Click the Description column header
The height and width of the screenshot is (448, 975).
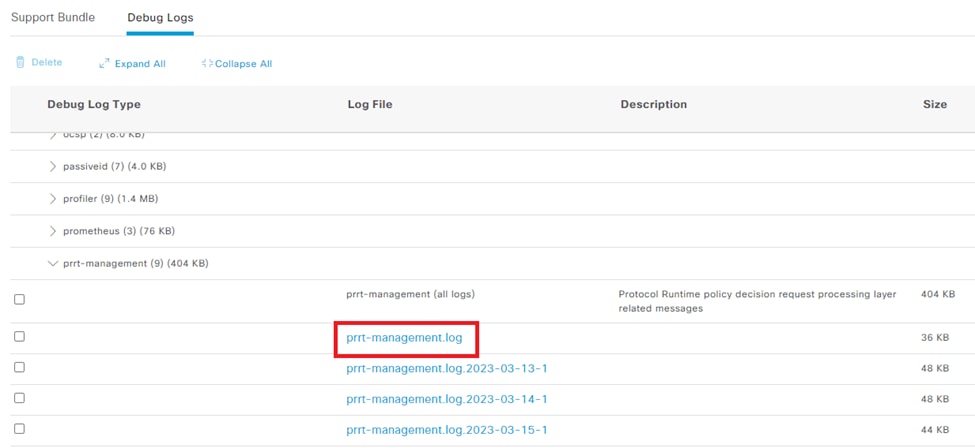(654, 105)
